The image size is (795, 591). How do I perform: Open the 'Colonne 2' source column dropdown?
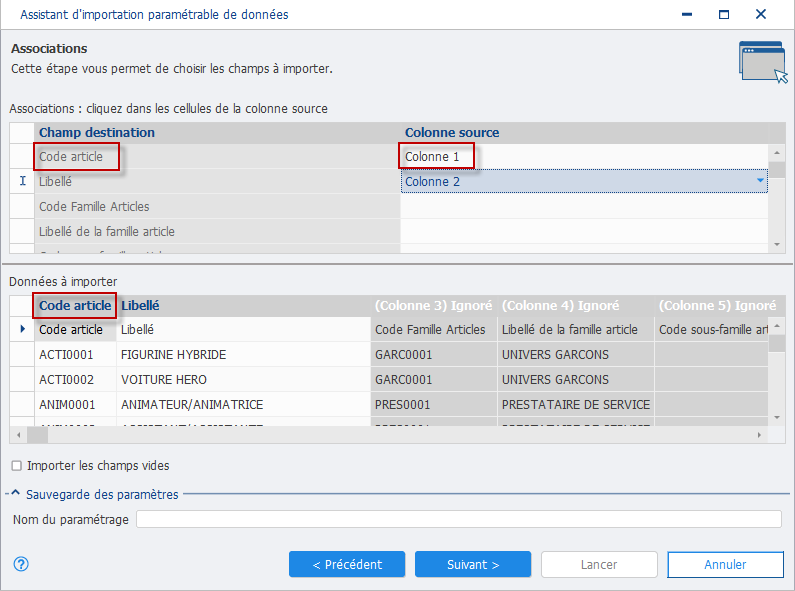[x=760, y=182]
